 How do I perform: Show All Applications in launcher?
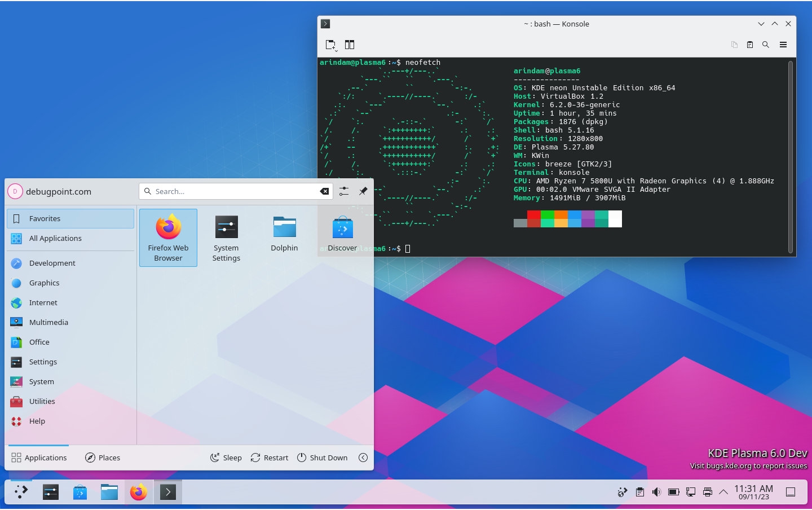point(70,238)
